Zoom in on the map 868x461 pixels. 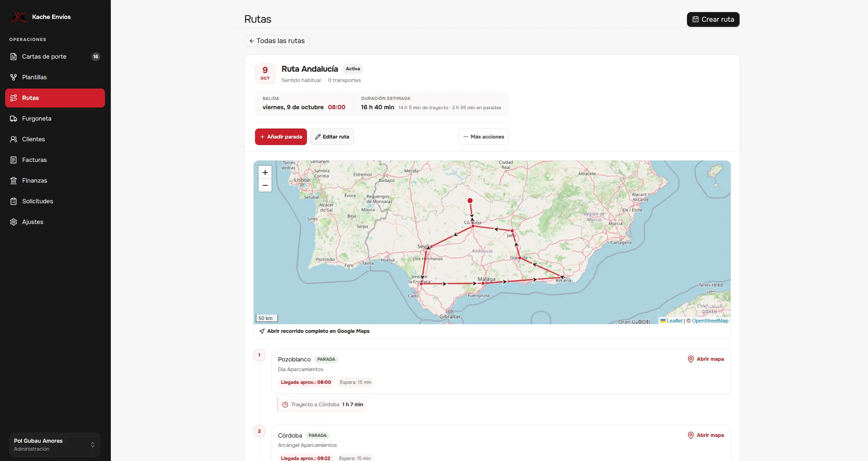point(265,172)
